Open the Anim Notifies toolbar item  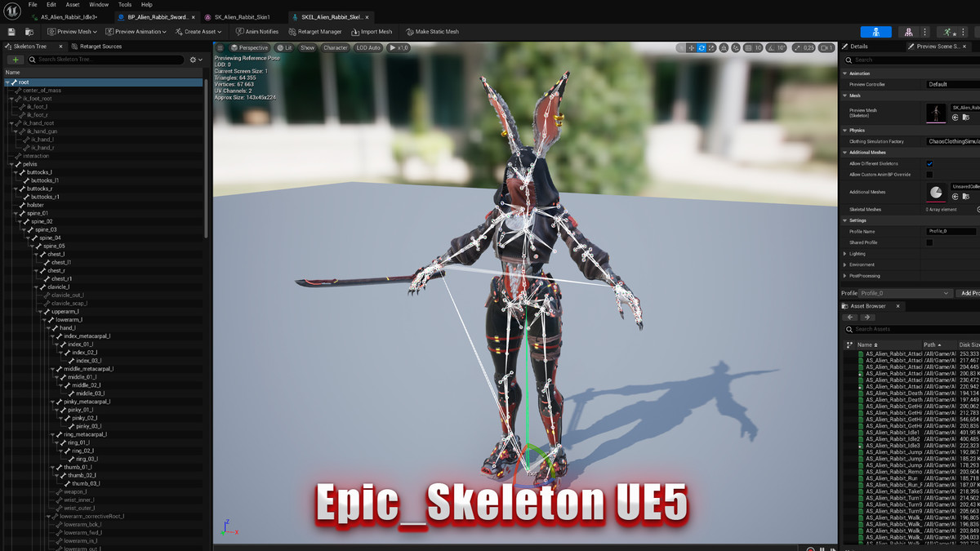256,32
